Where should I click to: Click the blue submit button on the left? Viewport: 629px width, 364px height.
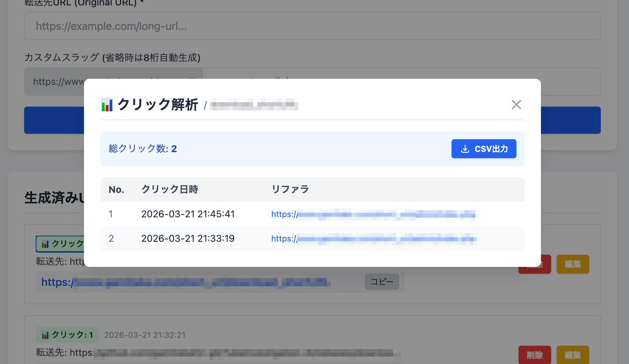click(54, 120)
